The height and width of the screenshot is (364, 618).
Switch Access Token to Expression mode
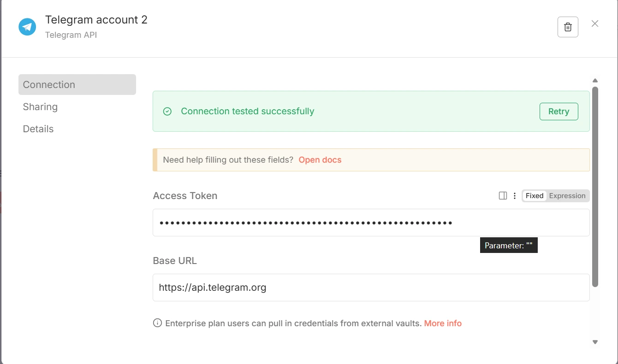567,195
